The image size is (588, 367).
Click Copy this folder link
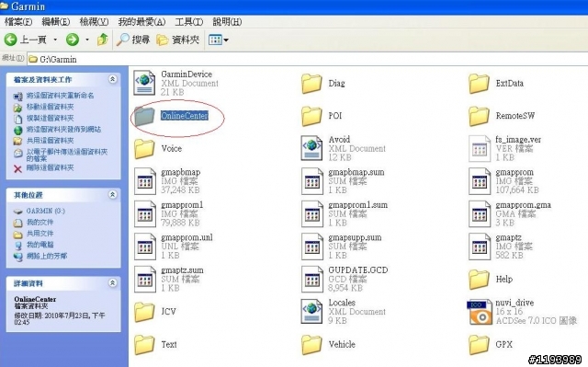pos(50,118)
